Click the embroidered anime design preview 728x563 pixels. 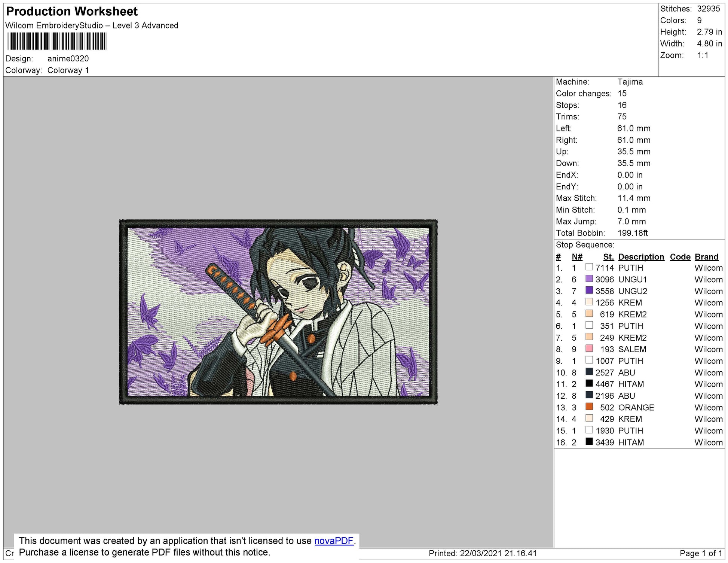[278, 312]
